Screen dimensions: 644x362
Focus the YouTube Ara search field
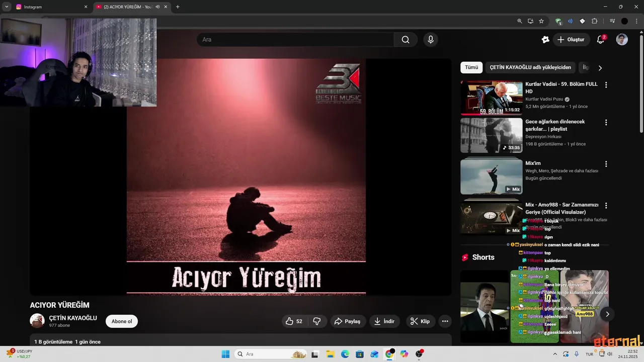pos(295,40)
